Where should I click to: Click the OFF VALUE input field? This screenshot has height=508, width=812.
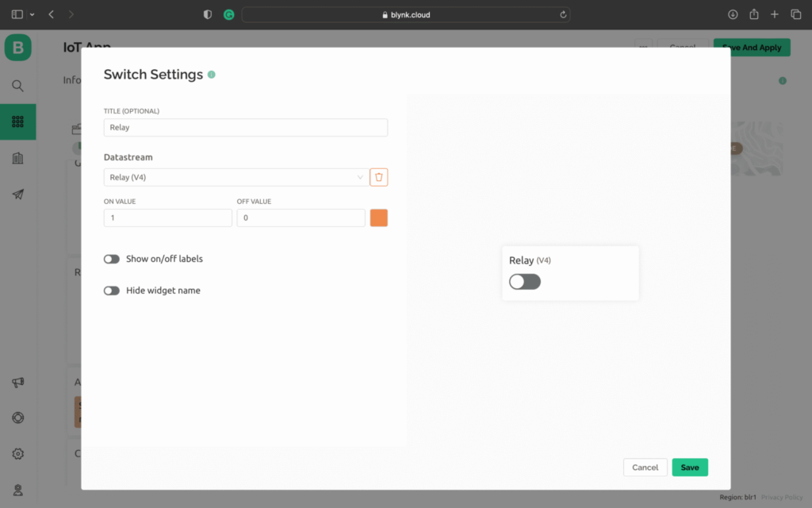(301, 217)
